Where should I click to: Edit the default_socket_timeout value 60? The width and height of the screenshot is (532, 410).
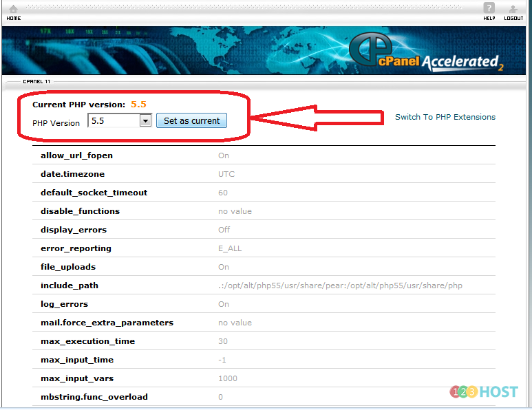click(223, 193)
